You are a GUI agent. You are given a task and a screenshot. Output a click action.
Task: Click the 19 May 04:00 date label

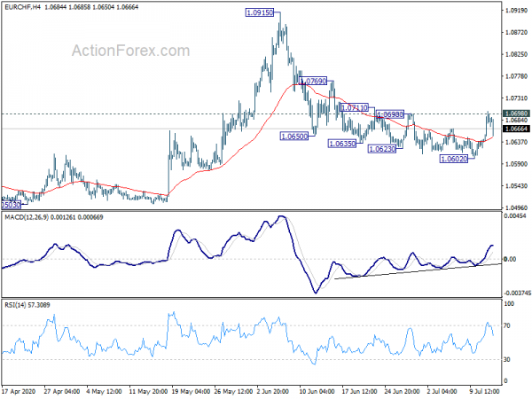192,392
